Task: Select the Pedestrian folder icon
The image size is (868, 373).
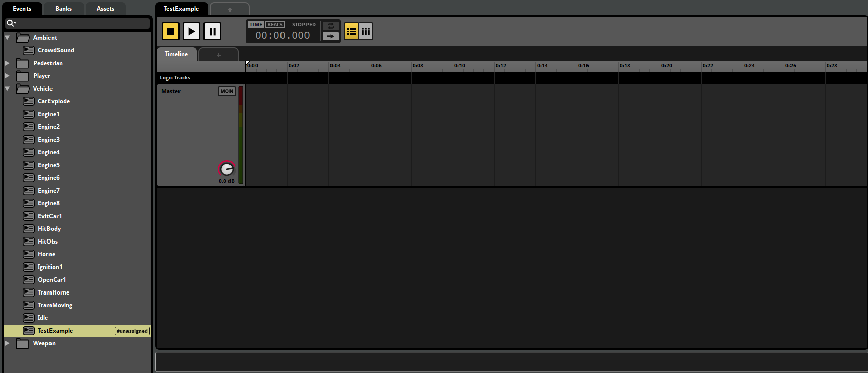Action: [x=22, y=63]
